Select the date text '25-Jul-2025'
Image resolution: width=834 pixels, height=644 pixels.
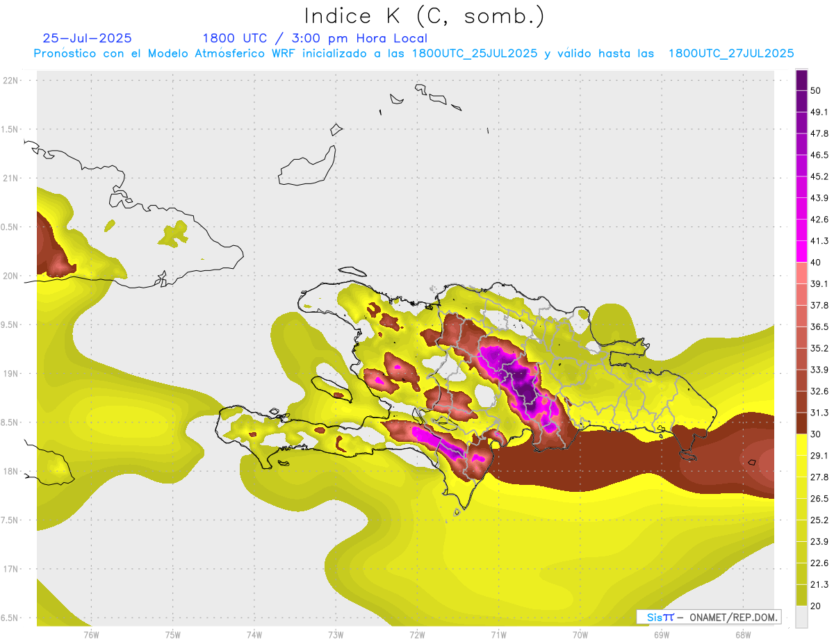pyautogui.click(x=87, y=38)
